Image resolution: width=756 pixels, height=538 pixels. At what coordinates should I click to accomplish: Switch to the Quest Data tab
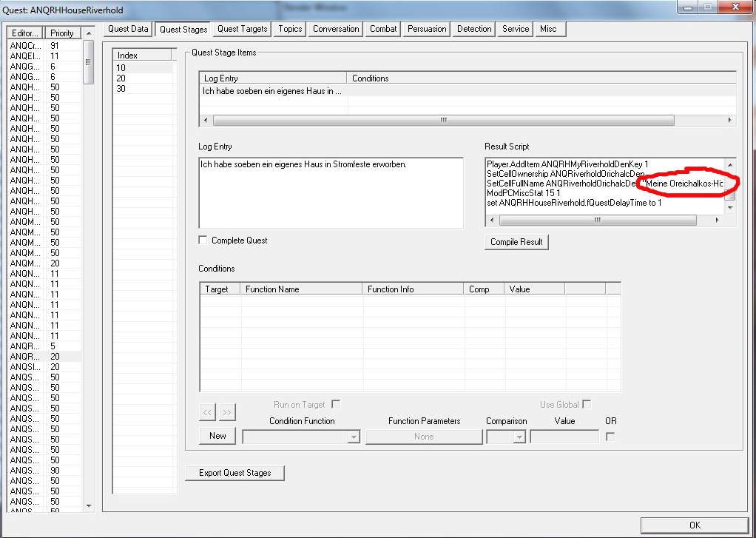128,29
